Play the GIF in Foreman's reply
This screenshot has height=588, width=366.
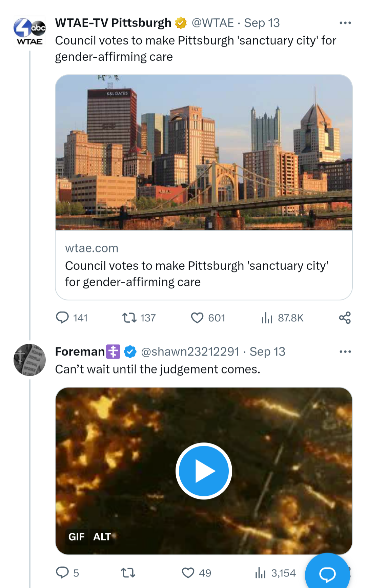coord(204,471)
